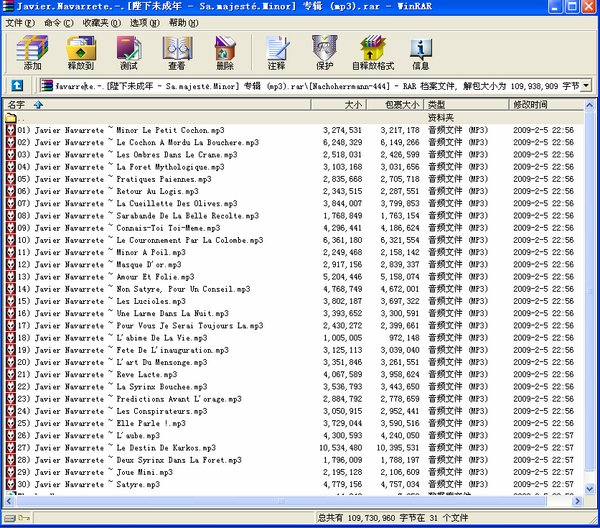Click the 自释放格式 (SFX) toolbar icon
Screen dimensions: 600x528
click(373, 52)
